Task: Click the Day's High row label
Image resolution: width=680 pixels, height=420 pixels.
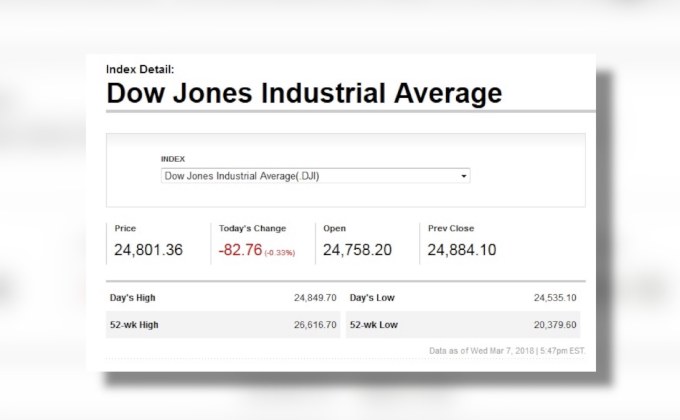Action: pyautogui.click(x=132, y=298)
